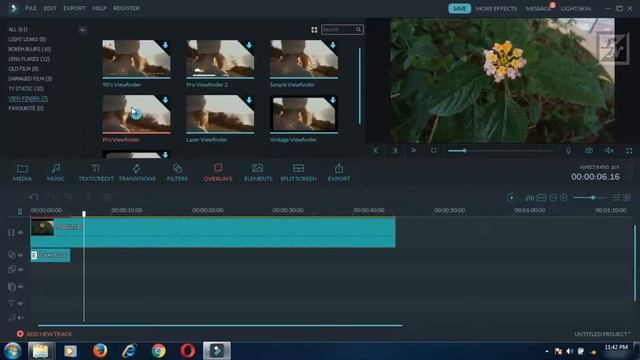Undo the last timeline action
This screenshot has height=360, width=640.
tap(34, 198)
